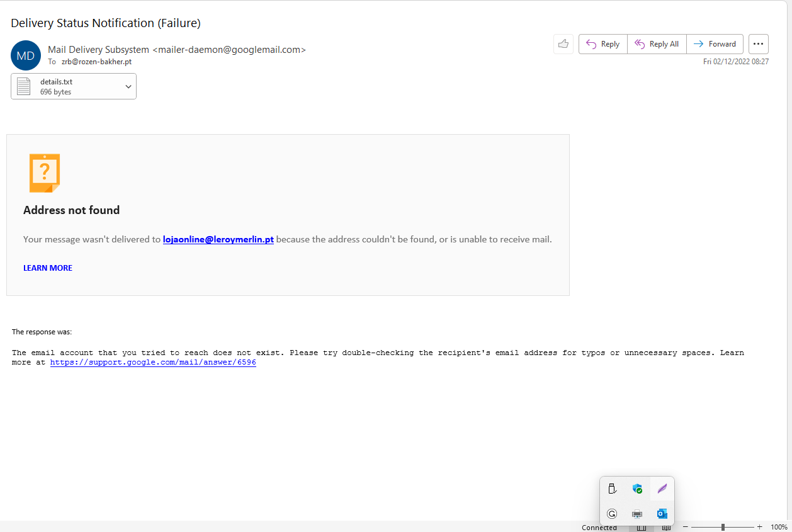
Task: Open Outlook from the tray popup
Action: pos(662,514)
